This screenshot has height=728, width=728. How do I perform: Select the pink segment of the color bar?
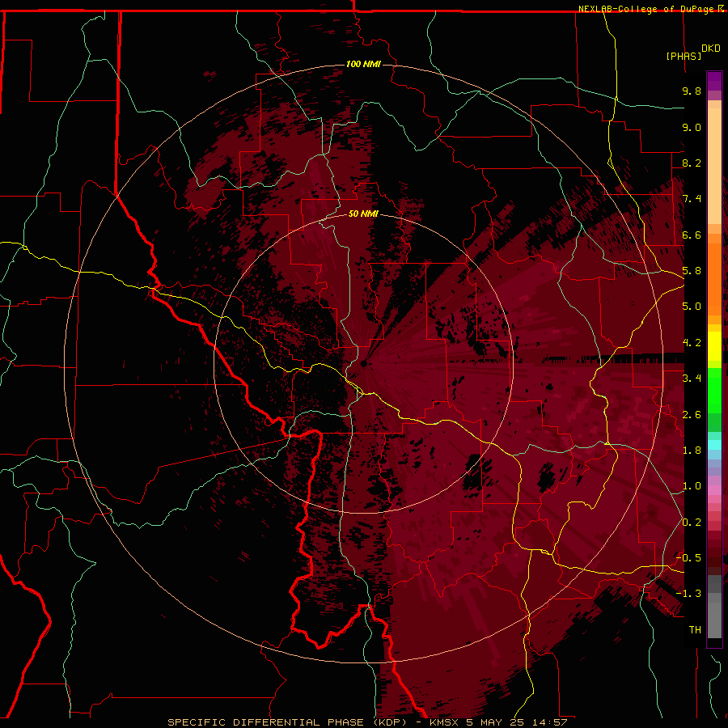[714, 490]
